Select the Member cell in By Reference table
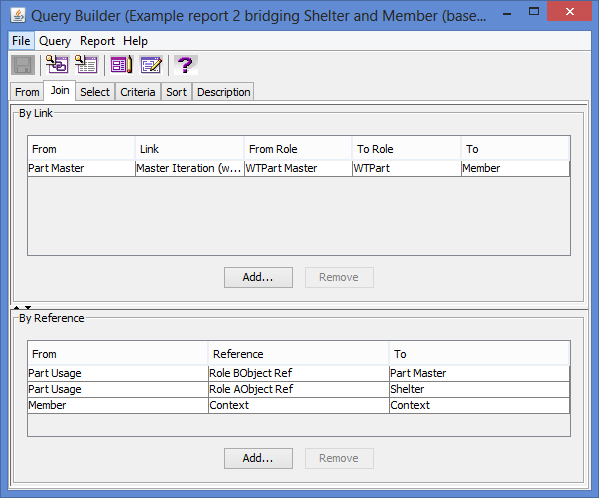The height and width of the screenshot is (498, 599). [x=118, y=405]
